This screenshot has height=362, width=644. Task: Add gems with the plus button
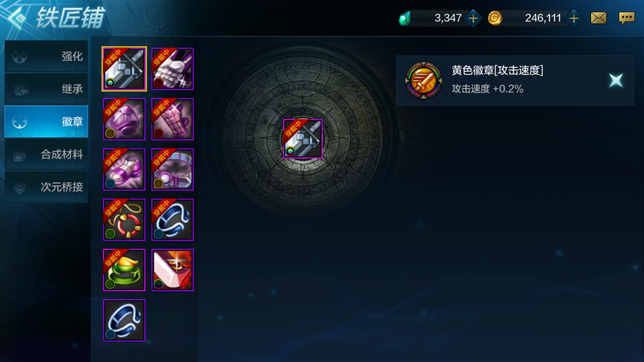pos(473,18)
